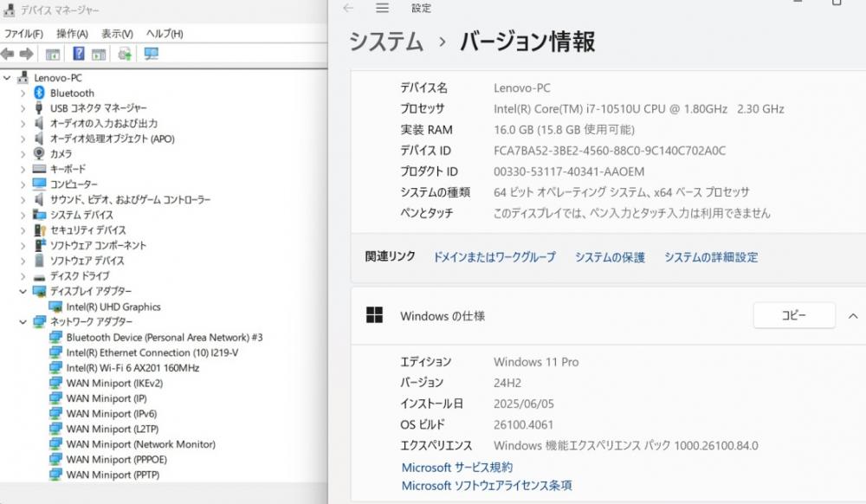Click the device ID value FCA7BA52-3BE2-4560-88C0-9C140C702A0C
Image resolution: width=866 pixels, height=504 pixels.
tap(610, 151)
